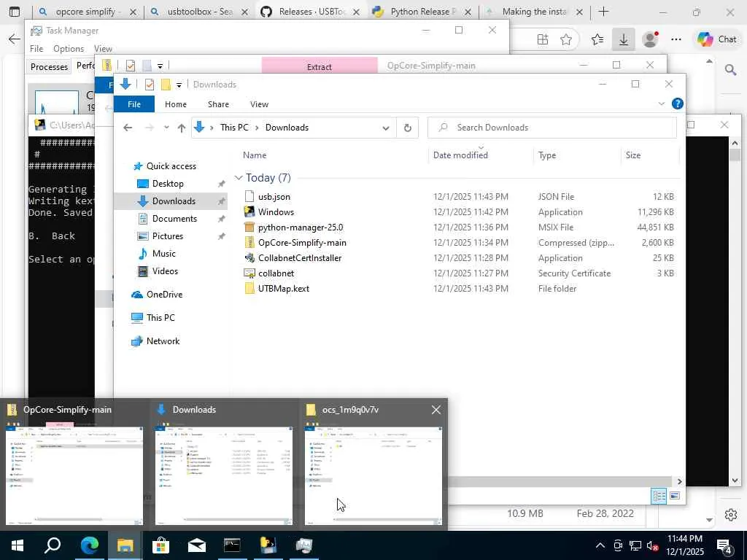Expand This PC breadcrumb chevron
The height and width of the screenshot is (560, 747).
tap(257, 128)
